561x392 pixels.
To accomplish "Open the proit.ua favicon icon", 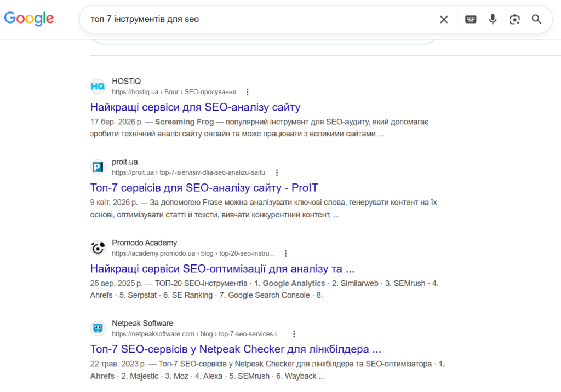I will [98, 166].
